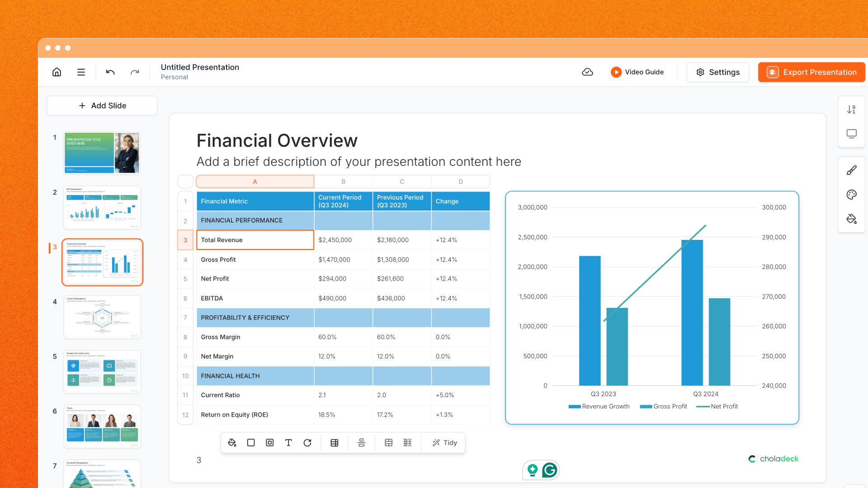The width and height of the screenshot is (868, 488).
Task: Click the paint bucket icon in right panel
Action: 852,219
